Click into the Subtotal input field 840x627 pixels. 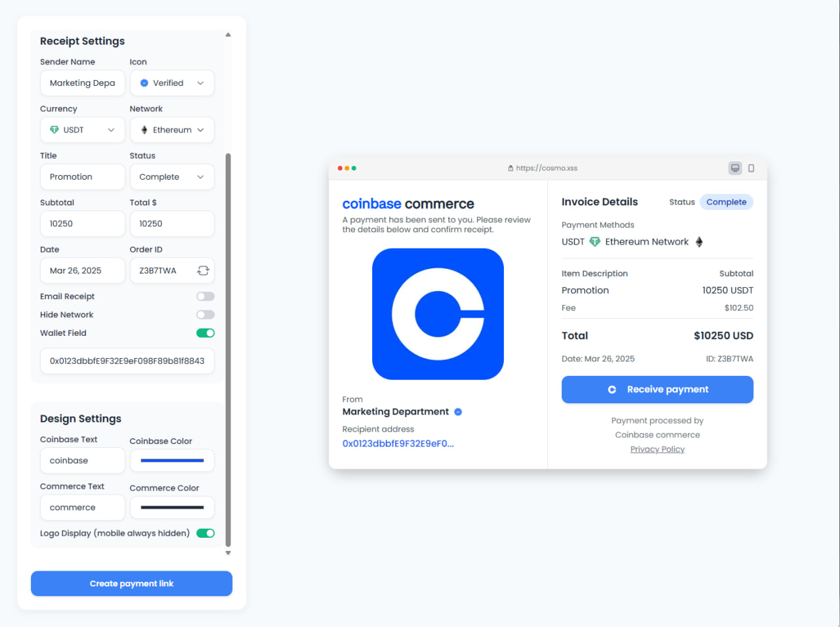coord(83,224)
